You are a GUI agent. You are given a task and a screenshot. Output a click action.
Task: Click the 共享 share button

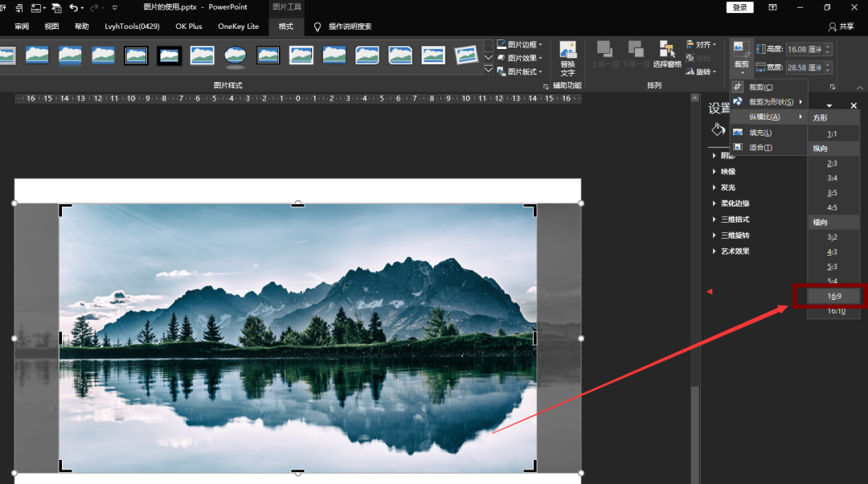pyautogui.click(x=841, y=27)
